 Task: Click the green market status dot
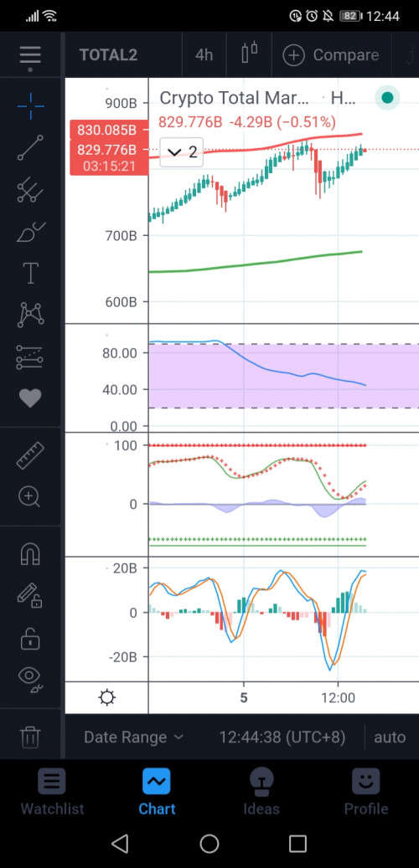pos(387,98)
